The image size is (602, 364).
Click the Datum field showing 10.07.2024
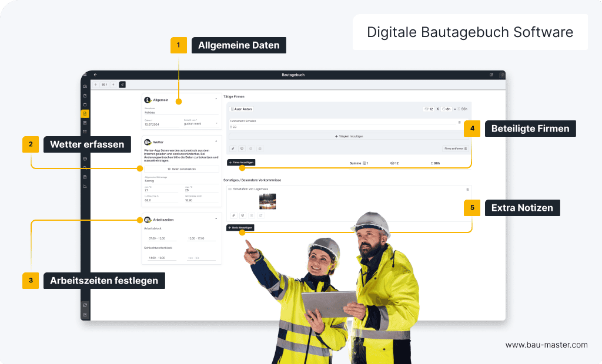[x=151, y=123]
